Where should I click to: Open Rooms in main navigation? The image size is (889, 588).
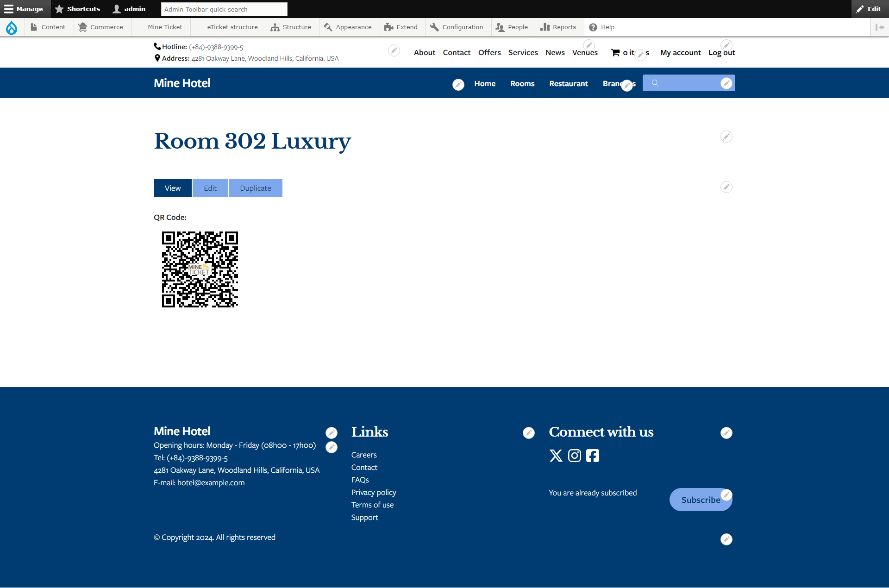tap(522, 84)
